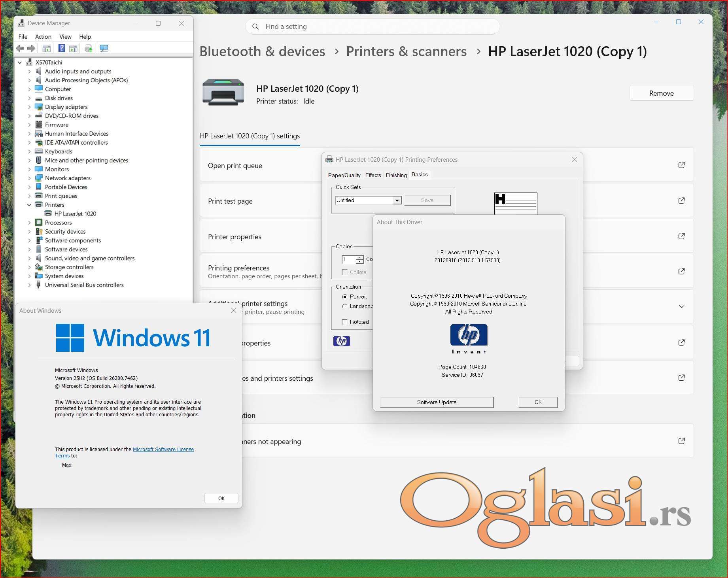Enable the Rotated checkbox
The width and height of the screenshot is (728, 578).
click(x=344, y=322)
